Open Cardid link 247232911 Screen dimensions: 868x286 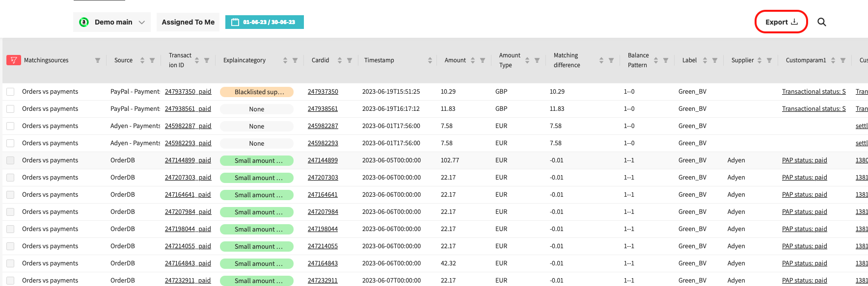323,281
